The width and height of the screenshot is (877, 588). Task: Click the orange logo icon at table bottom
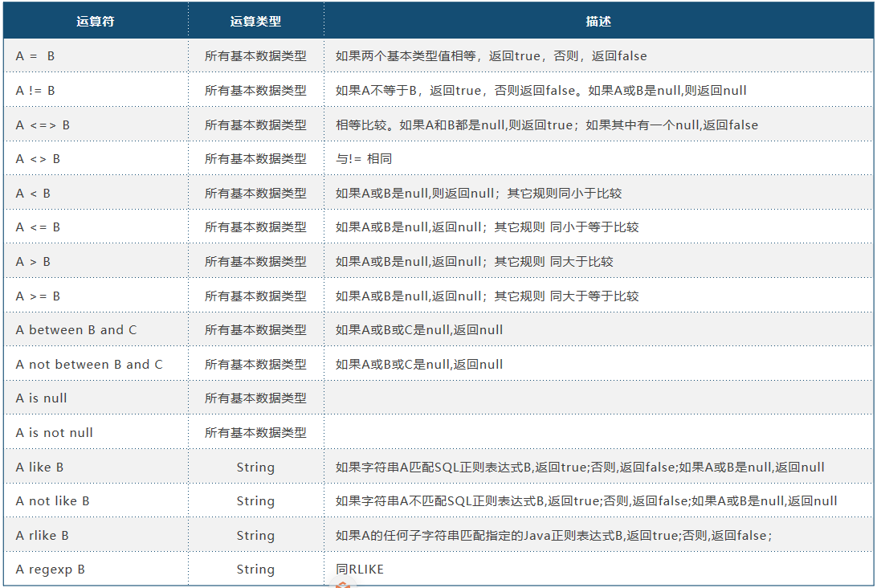click(x=342, y=583)
